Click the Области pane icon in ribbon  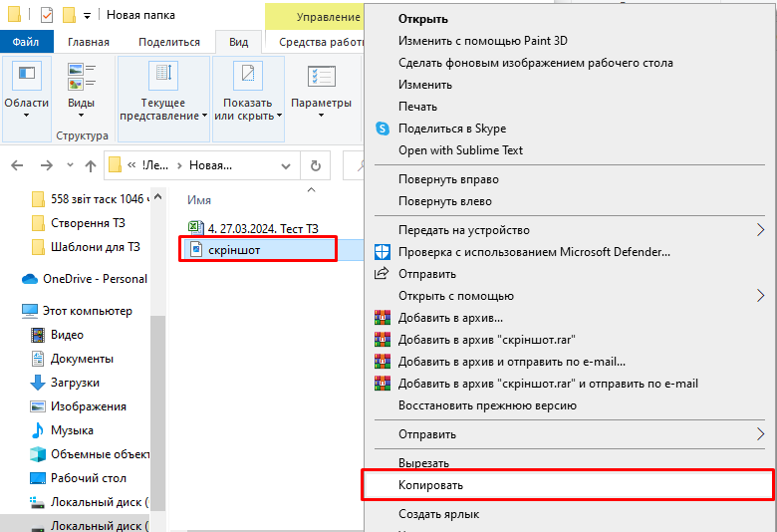(26, 76)
